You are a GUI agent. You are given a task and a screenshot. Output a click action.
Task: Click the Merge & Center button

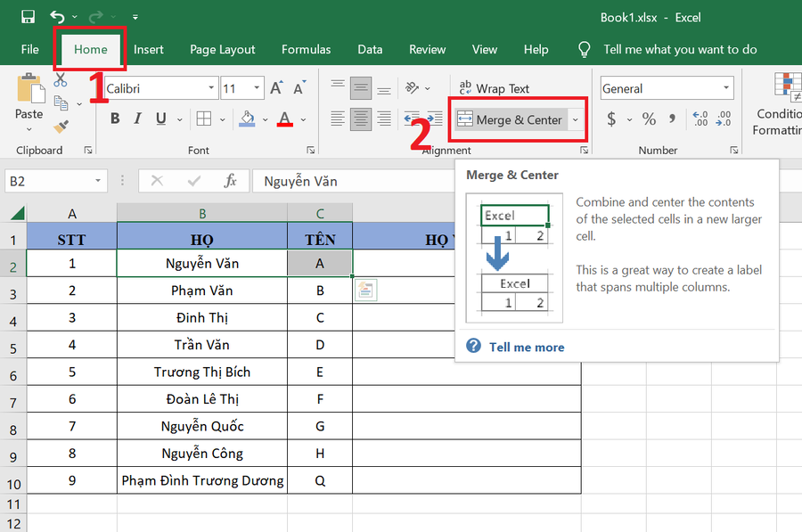[511, 119]
